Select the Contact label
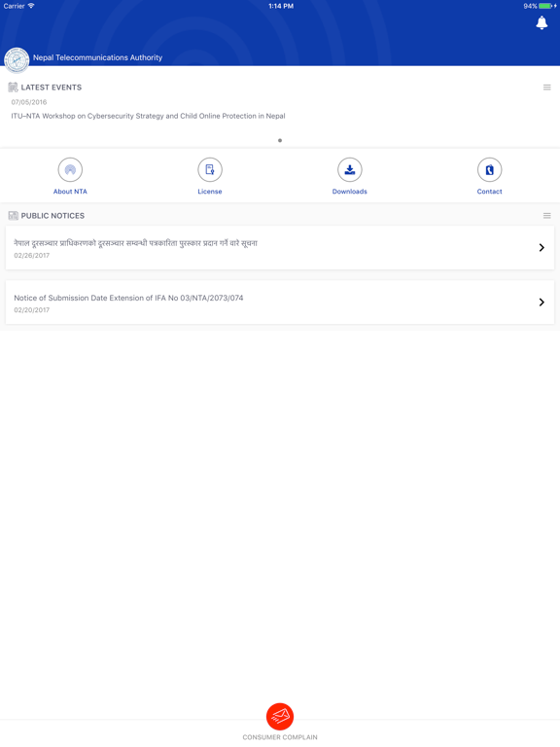560x747 pixels. tap(490, 192)
